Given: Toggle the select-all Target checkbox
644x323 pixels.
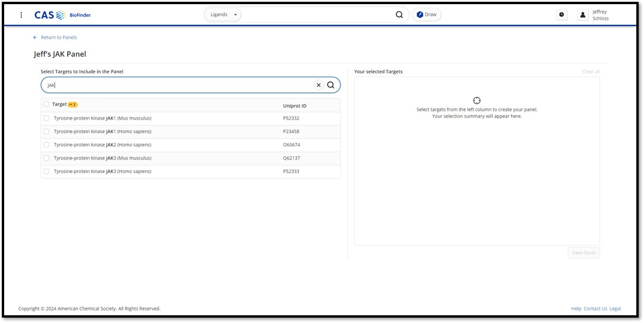Looking at the screenshot, I should click(x=46, y=104).
